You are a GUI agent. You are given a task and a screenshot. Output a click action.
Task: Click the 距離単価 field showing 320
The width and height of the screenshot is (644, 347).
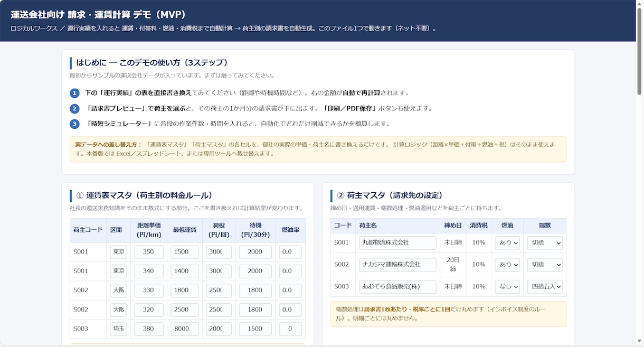(x=149, y=310)
